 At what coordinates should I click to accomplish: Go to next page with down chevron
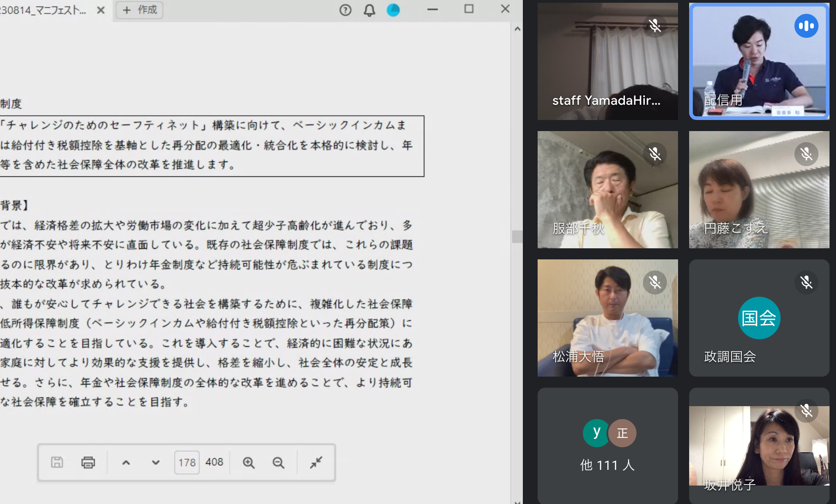[x=156, y=462]
